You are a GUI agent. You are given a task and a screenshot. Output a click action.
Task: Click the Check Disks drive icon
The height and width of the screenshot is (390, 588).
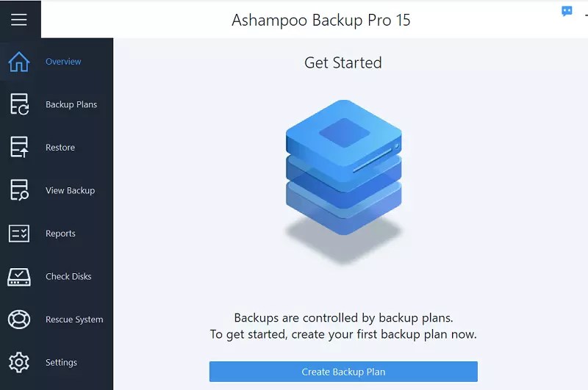[x=19, y=277]
